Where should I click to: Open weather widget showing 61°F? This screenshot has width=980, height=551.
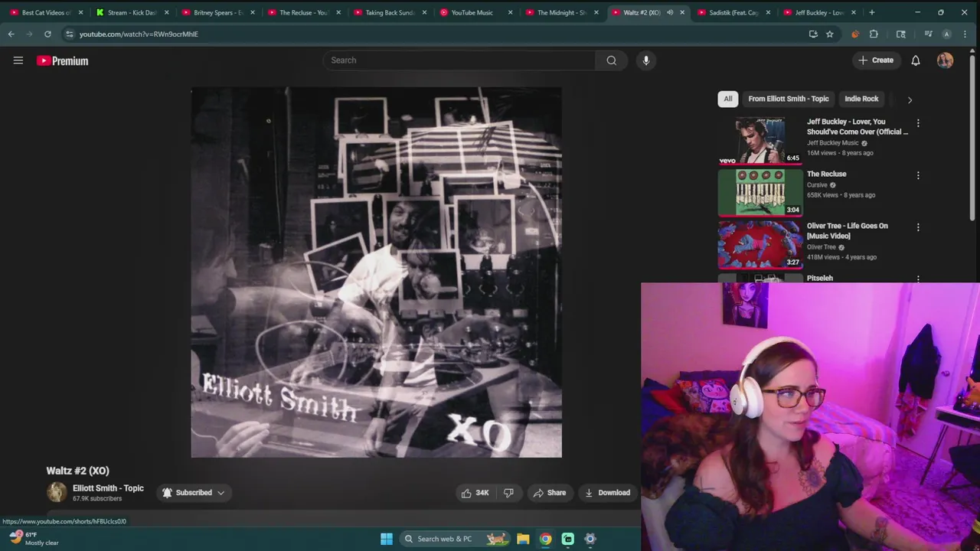(x=34, y=539)
